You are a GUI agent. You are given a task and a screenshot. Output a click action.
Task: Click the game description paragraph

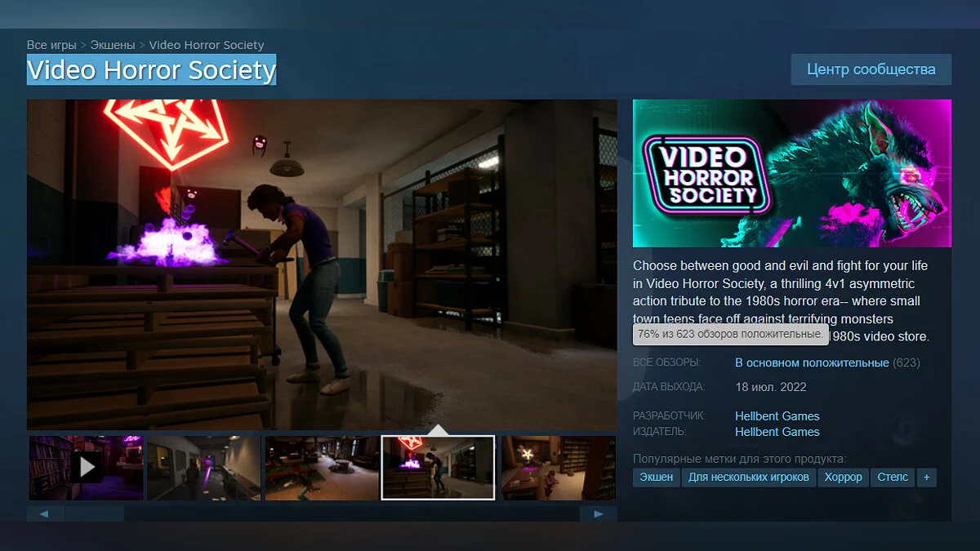(x=782, y=301)
